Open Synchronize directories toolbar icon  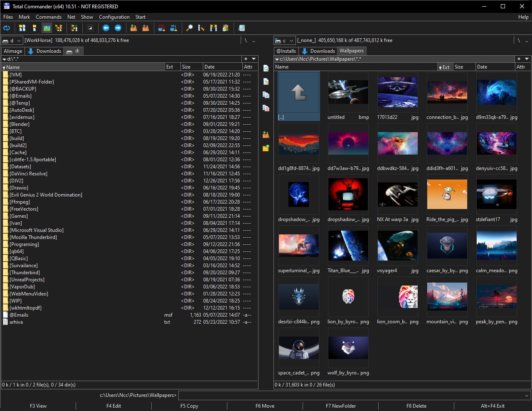pyautogui.click(x=214, y=28)
